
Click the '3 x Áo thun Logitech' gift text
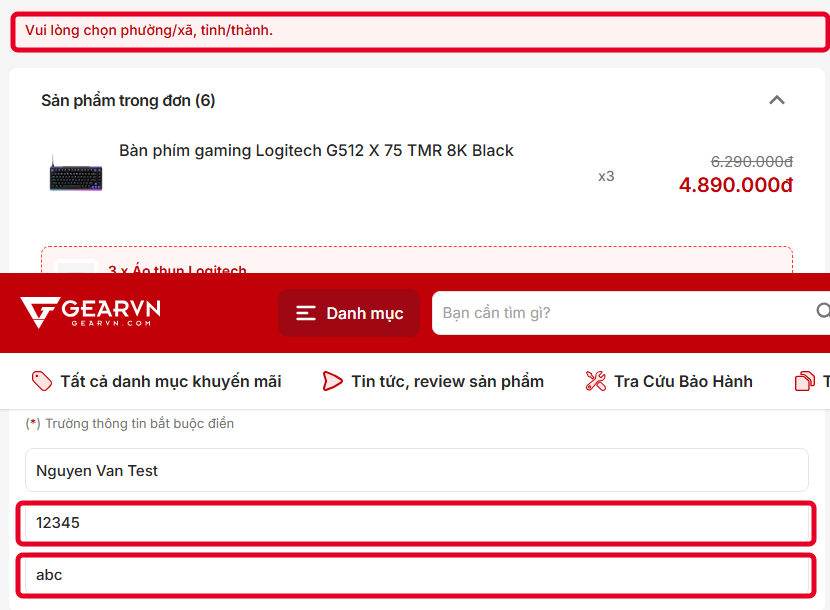(177, 269)
